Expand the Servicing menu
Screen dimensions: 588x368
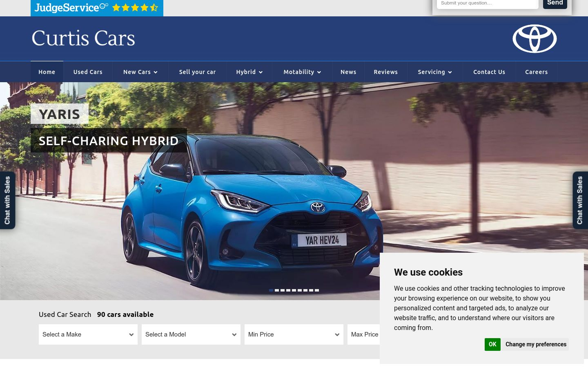[435, 72]
